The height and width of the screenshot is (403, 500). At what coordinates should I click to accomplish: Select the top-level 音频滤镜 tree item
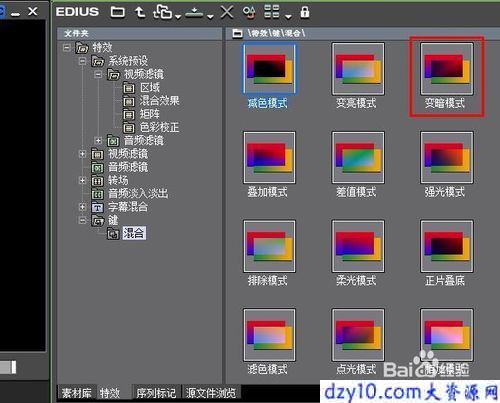coord(128,167)
